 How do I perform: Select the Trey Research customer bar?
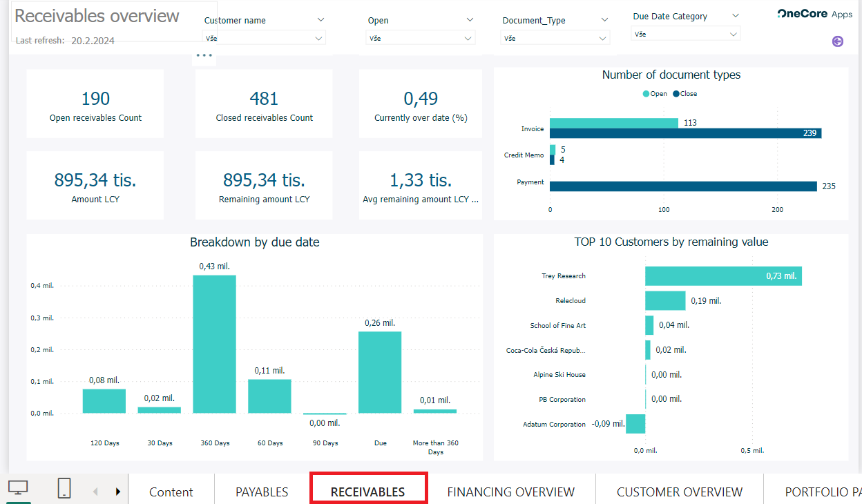click(x=722, y=276)
